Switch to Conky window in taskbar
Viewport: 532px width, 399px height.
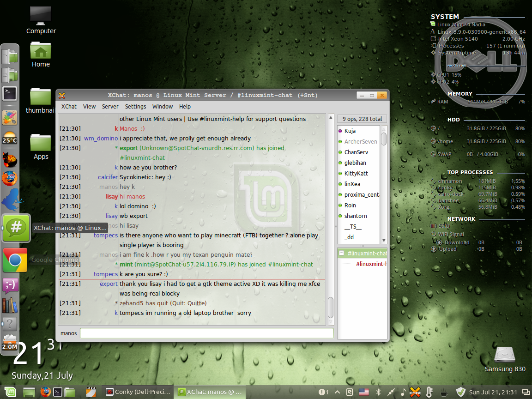pos(138,392)
